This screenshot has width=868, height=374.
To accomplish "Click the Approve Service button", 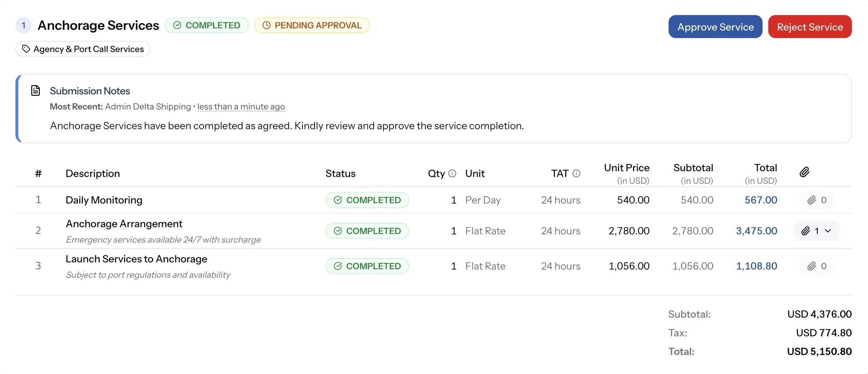I will pos(715,27).
